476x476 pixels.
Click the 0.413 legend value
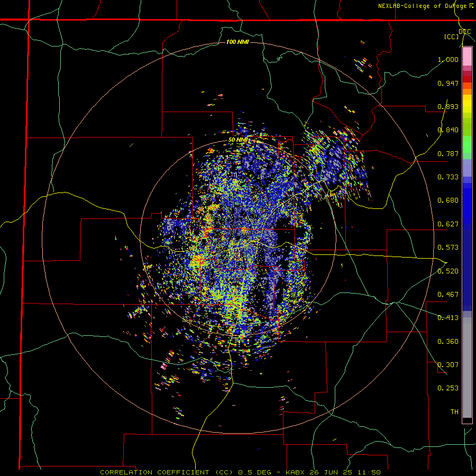pyautogui.click(x=448, y=318)
